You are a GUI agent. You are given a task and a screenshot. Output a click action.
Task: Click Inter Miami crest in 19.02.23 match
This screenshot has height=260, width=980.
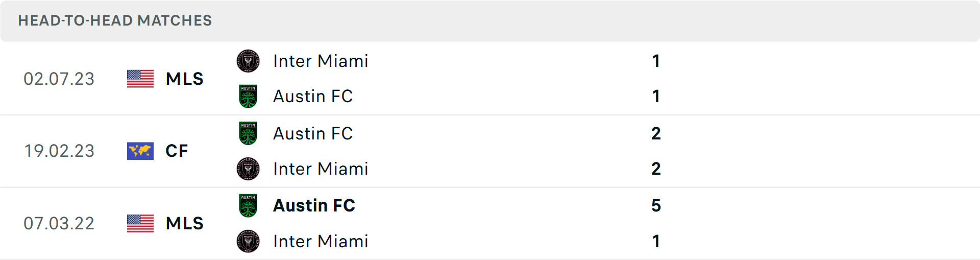[248, 169]
